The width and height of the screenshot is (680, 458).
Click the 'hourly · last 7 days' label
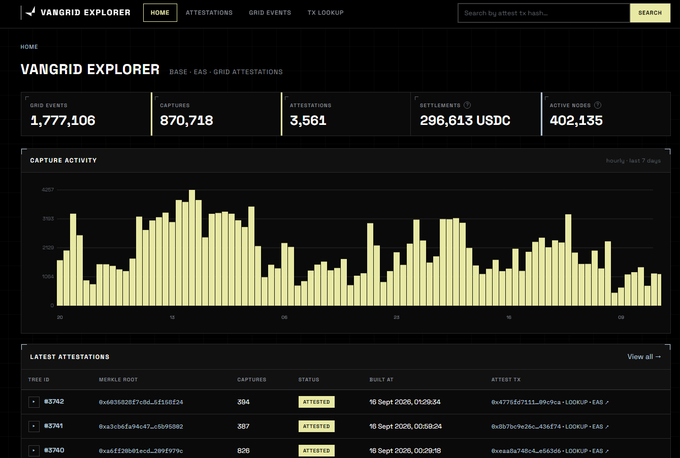[633, 160]
